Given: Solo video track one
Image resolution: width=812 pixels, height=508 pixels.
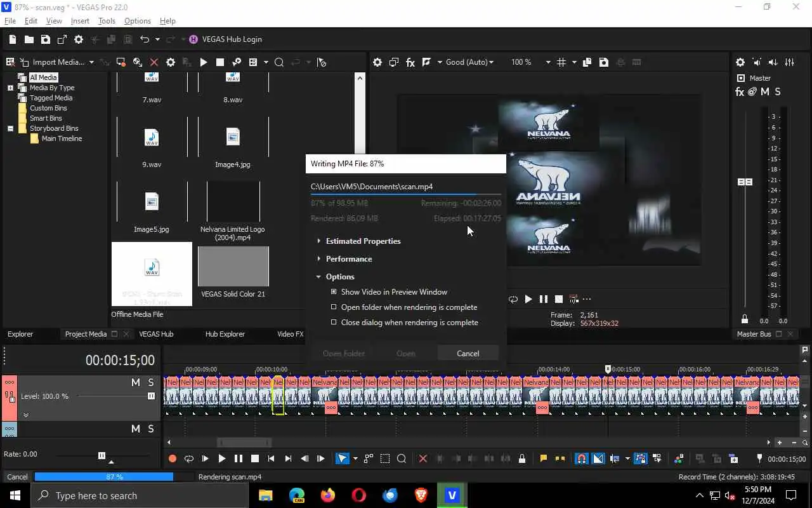Looking at the screenshot, I should coord(151,382).
